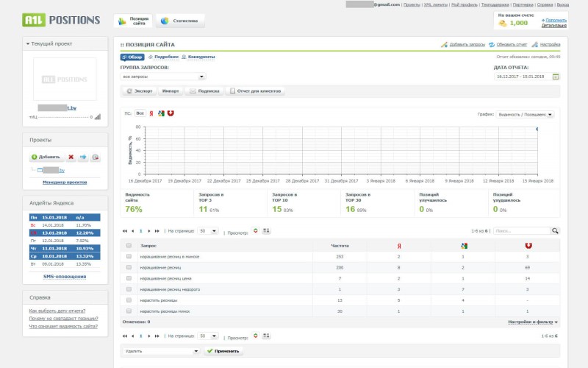Tick the checkbox beside the 200-frequency "наращивание ресниц" query

tap(129, 267)
